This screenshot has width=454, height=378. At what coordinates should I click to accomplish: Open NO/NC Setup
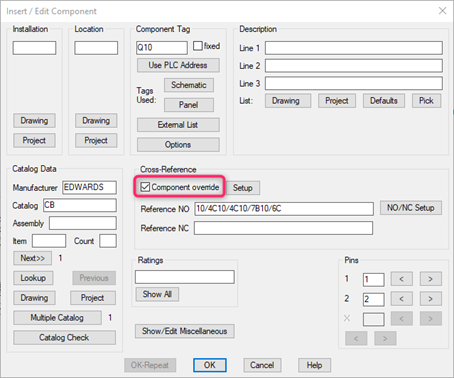coord(411,208)
